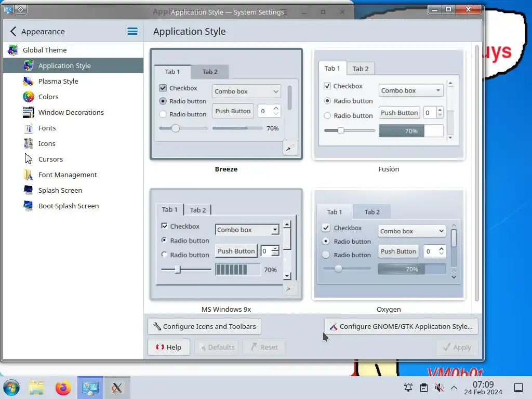Click the Colors wheel icon
Image resolution: width=532 pixels, height=399 pixels.
coord(29,97)
